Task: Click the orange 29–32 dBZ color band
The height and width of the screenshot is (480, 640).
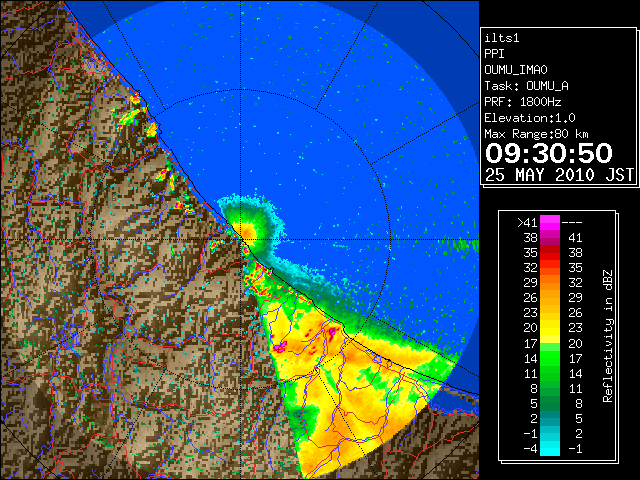Action: [x=550, y=282]
